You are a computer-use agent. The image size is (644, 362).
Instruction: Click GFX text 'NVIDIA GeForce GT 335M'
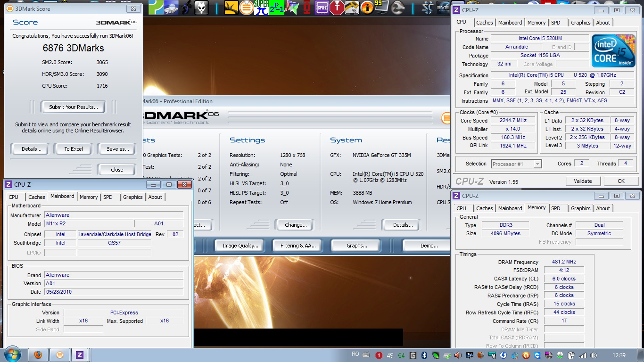(x=381, y=155)
